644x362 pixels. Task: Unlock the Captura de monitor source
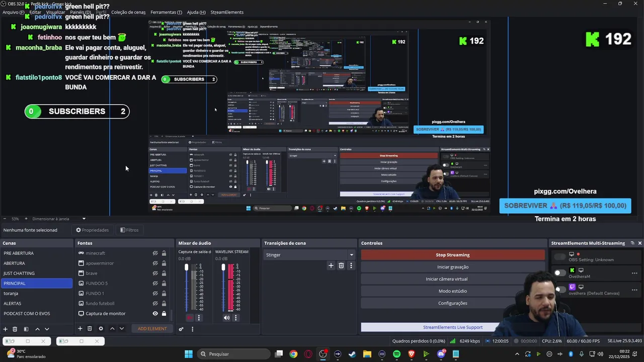click(164, 313)
